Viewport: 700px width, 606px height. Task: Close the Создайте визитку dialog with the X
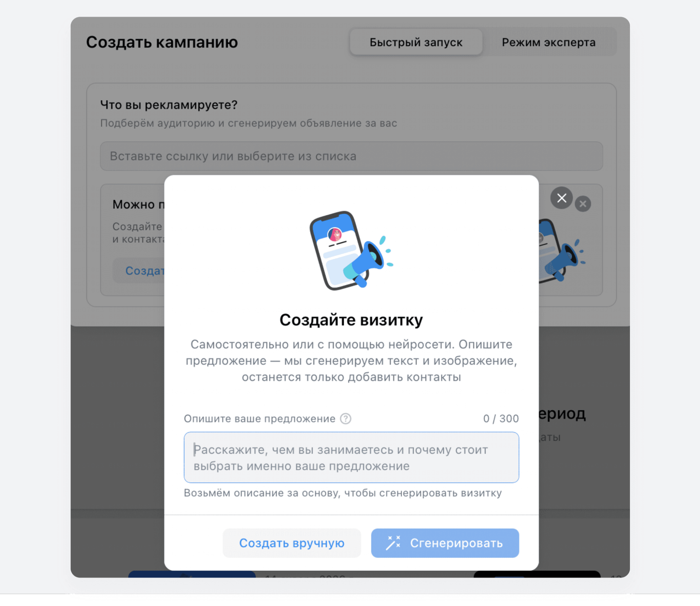click(561, 198)
